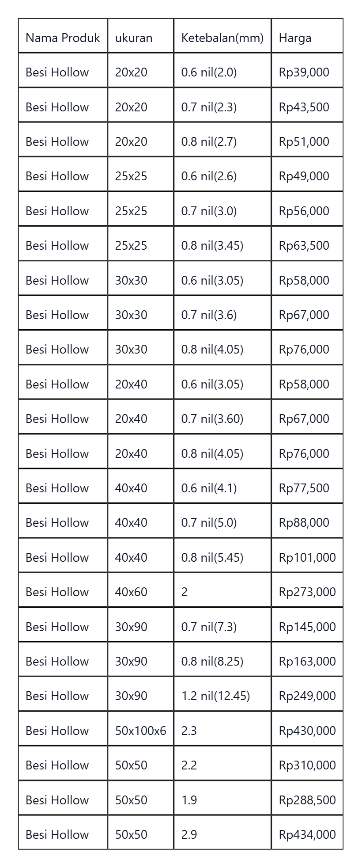Select the Rp77,500 price cell
Screen dimensions: 362x868
click(x=307, y=486)
